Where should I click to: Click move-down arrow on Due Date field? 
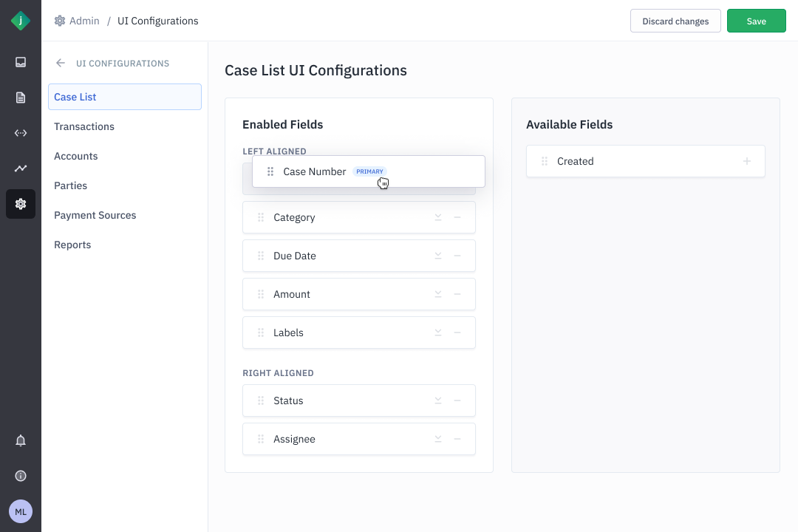tap(438, 256)
